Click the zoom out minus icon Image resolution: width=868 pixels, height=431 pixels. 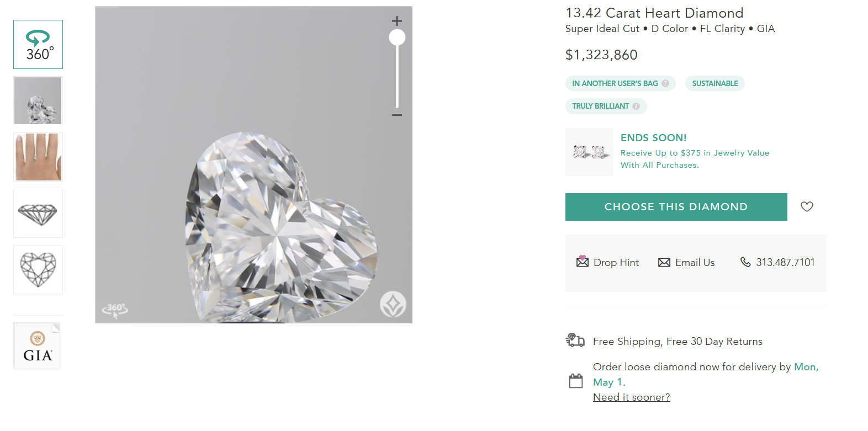(397, 115)
